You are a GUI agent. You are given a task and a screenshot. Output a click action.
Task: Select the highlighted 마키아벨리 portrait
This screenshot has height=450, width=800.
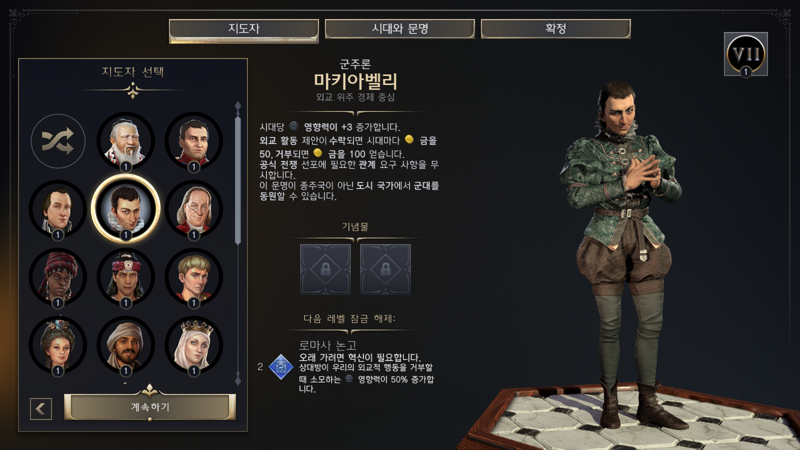pyautogui.click(x=126, y=209)
